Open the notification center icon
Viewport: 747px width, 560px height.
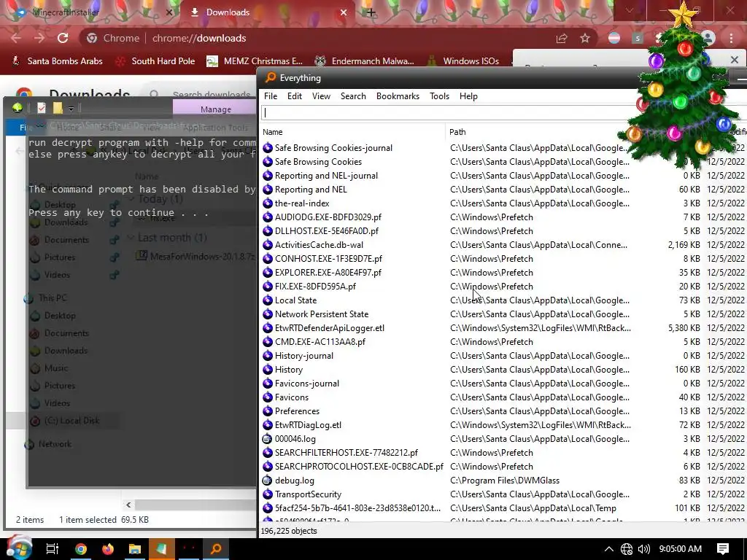tap(723, 549)
